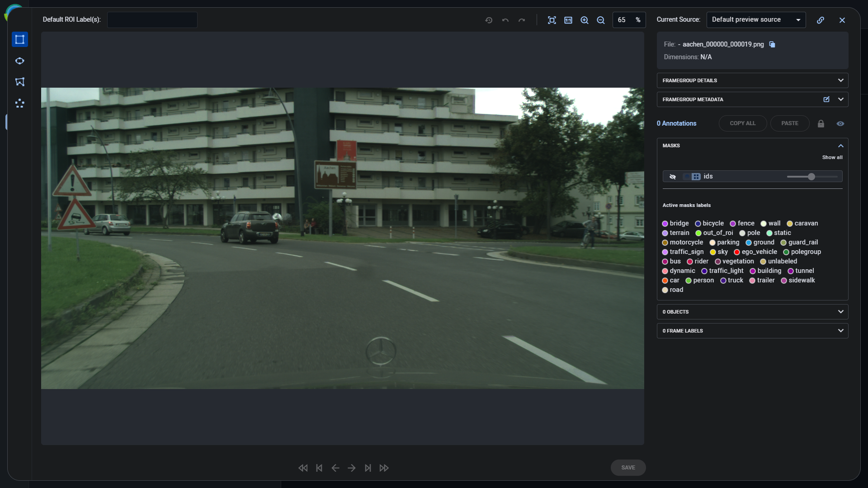Copy the aachen_000000_000019.png file name
Image resolution: width=868 pixels, height=488 pixels.
(773, 44)
